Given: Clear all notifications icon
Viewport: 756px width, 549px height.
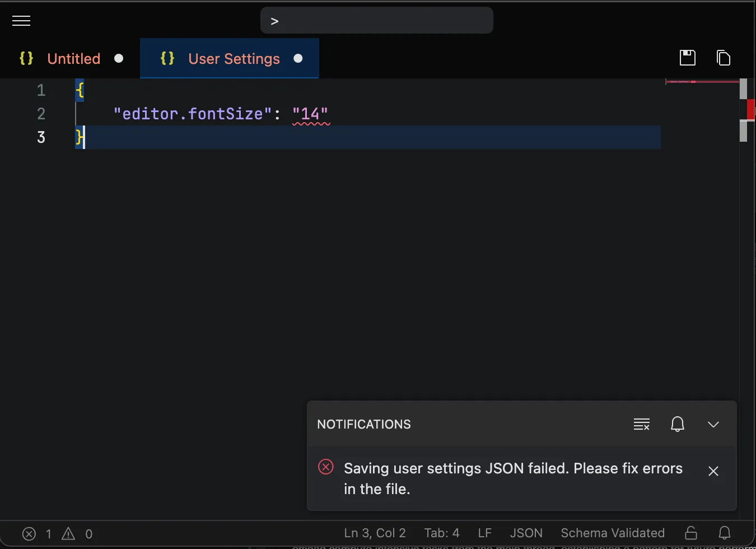Looking at the screenshot, I should point(641,424).
